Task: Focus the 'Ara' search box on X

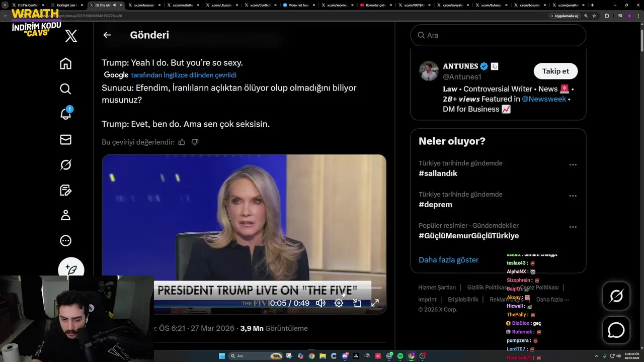Action: tap(499, 35)
